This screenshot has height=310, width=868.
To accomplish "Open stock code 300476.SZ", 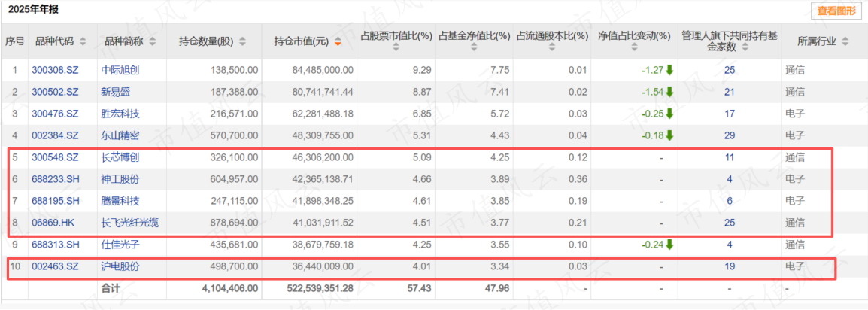I will [56, 114].
